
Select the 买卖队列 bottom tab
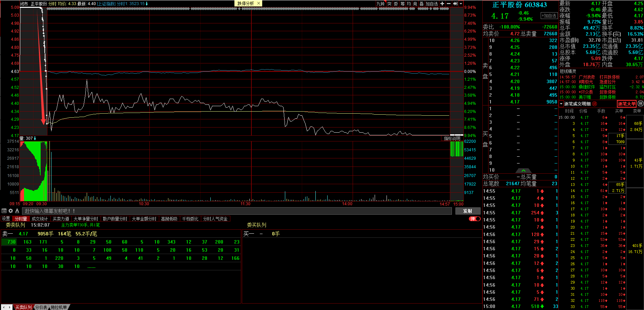pos(23,307)
